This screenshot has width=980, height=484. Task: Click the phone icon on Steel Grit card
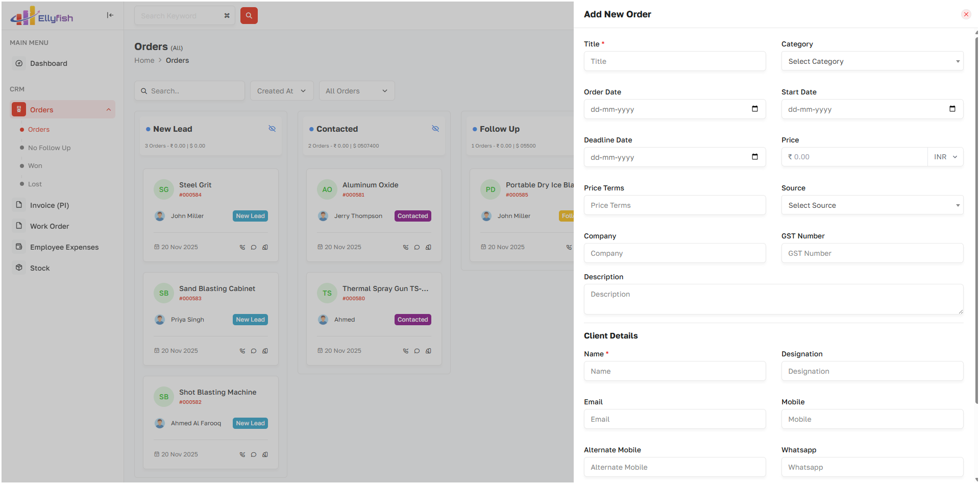tap(242, 247)
